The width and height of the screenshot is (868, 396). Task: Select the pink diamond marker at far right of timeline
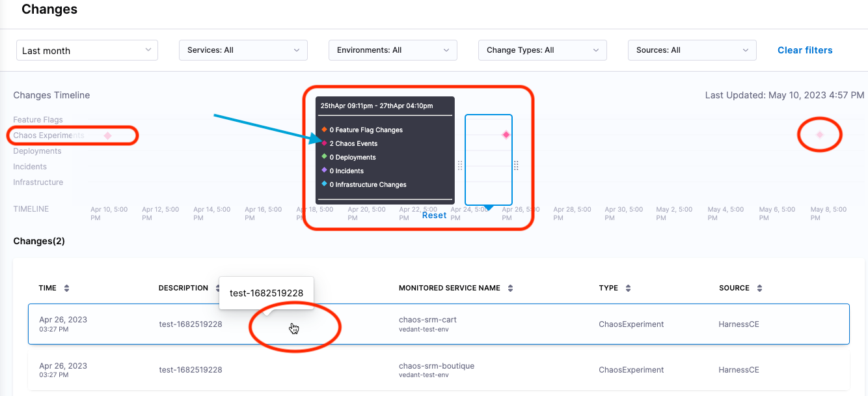[x=819, y=134]
